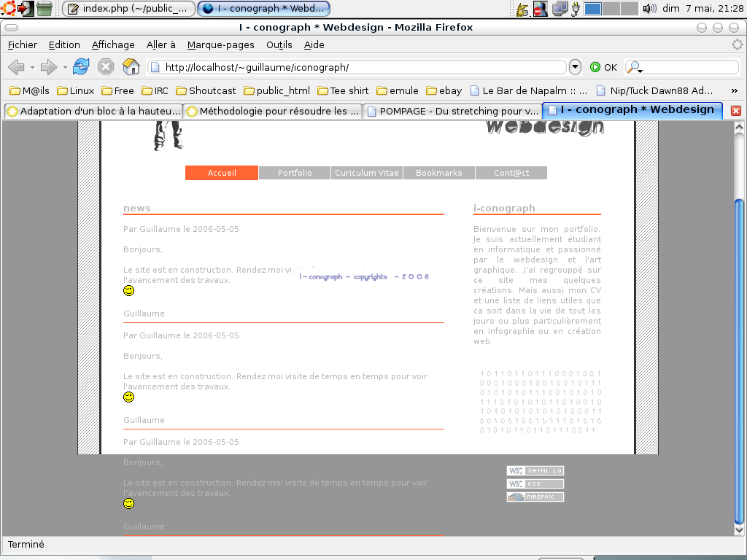Click the Firefox activity throbber
This screenshot has width=747, height=560.
pyautogui.click(x=737, y=44)
